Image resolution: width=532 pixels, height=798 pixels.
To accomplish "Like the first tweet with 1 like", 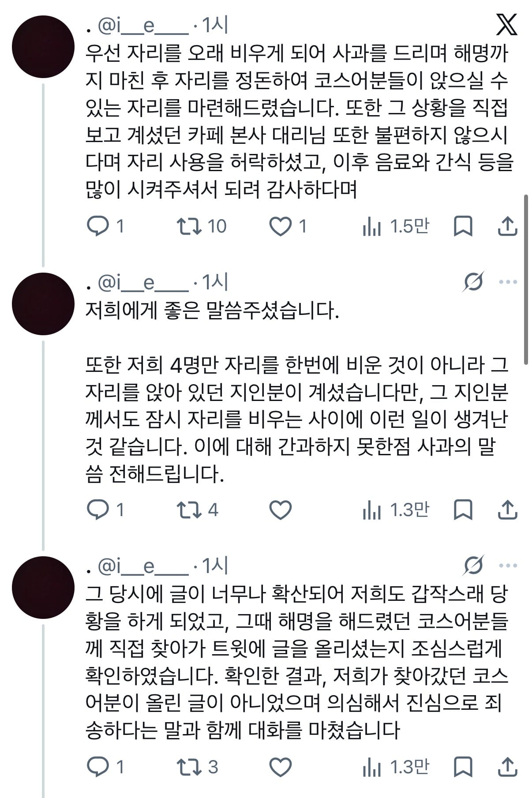I will tap(288, 226).
